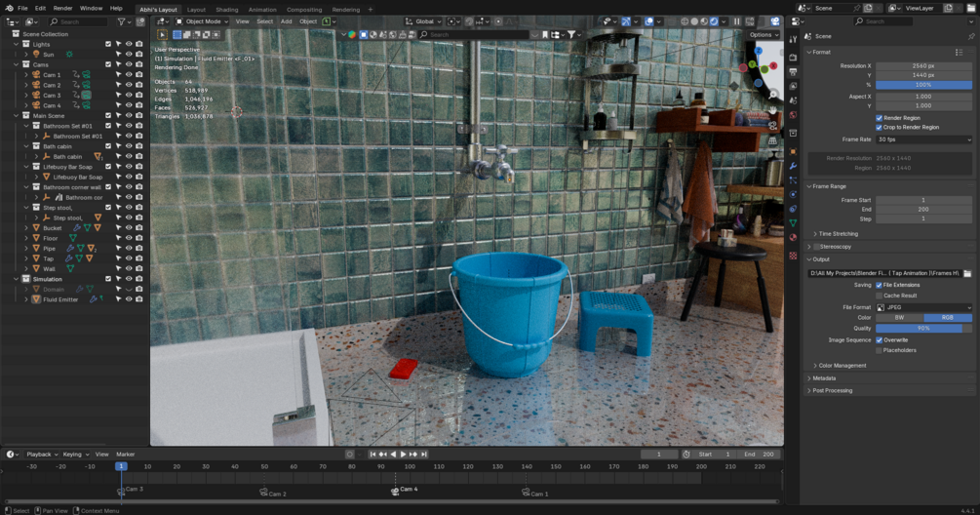Collapse the Cams collection

click(x=17, y=64)
